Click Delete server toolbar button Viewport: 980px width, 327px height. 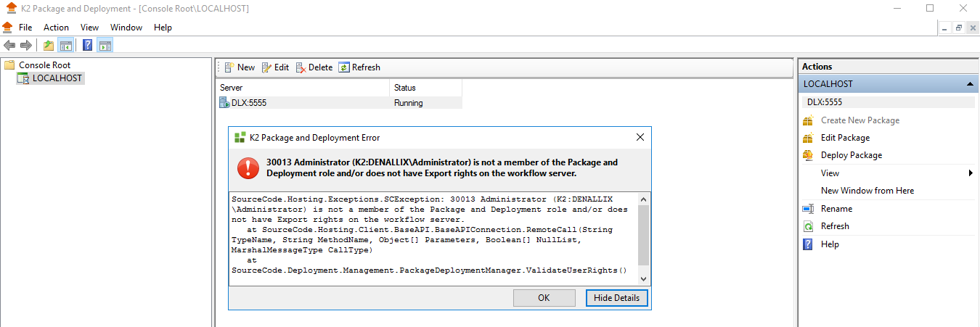[314, 67]
